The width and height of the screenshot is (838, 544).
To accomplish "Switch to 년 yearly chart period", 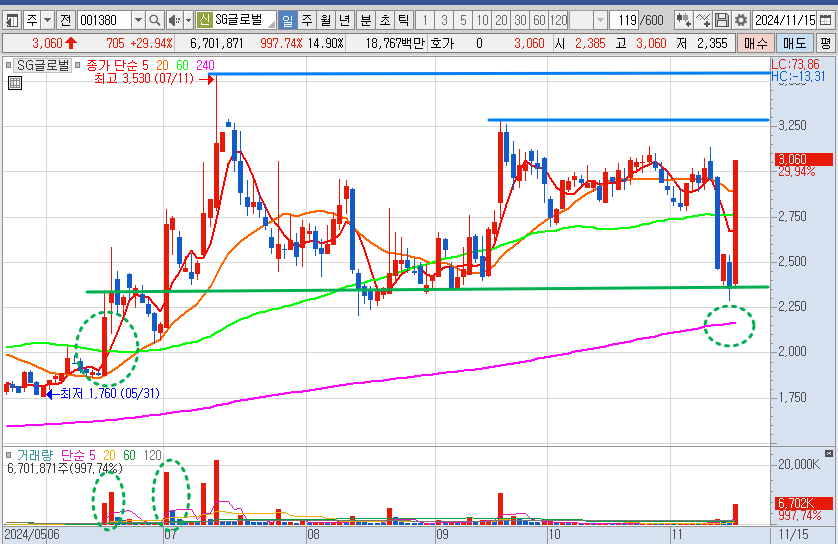I will (x=345, y=21).
